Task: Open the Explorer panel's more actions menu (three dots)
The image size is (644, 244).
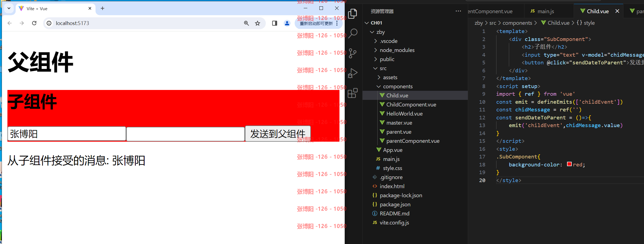Action: tap(458, 11)
